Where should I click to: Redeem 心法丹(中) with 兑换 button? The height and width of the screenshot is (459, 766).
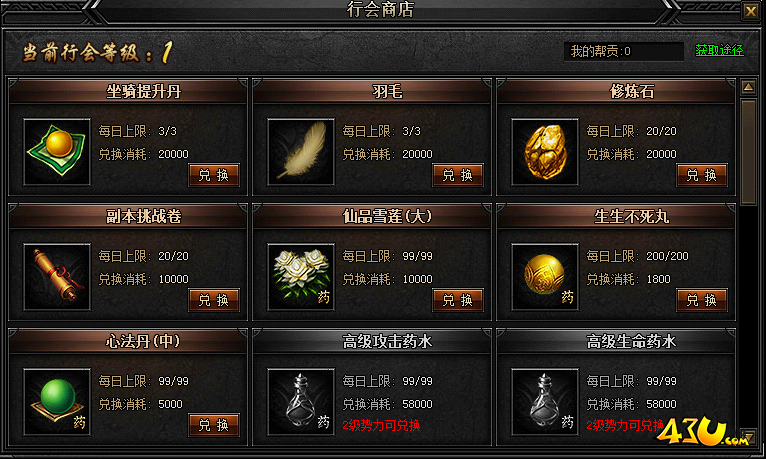click(x=214, y=425)
